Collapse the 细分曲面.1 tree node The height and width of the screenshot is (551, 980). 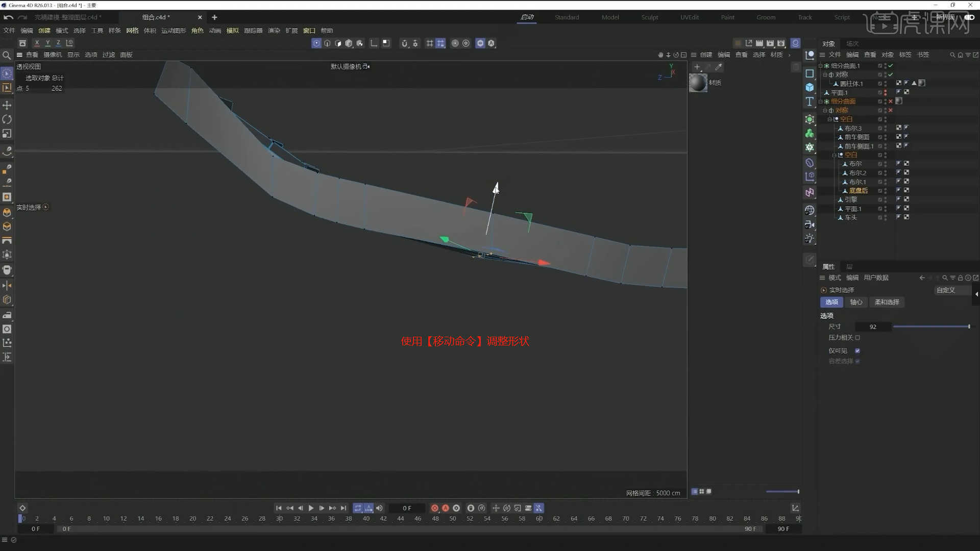(x=821, y=66)
